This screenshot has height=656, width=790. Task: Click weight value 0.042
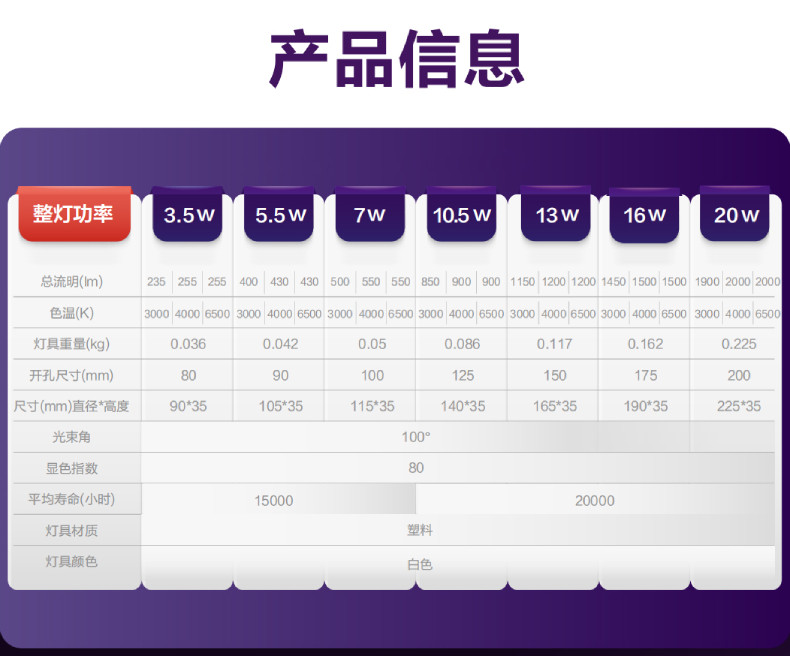280,344
